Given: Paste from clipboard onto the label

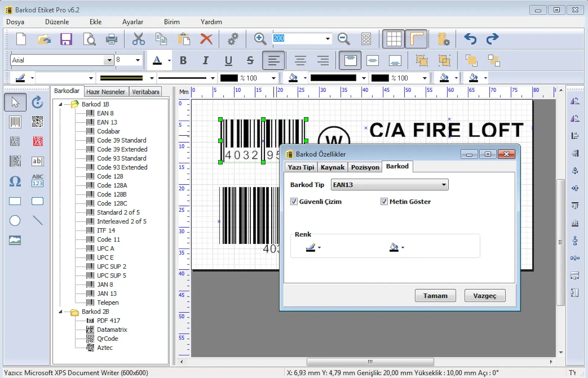Looking at the screenshot, I should coord(184,39).
